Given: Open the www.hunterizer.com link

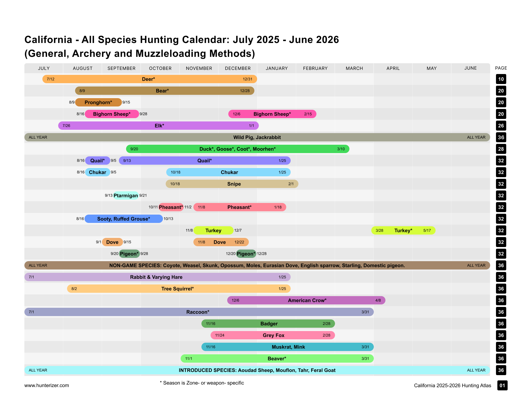Looking at the screenshot, I should (47, 385).
